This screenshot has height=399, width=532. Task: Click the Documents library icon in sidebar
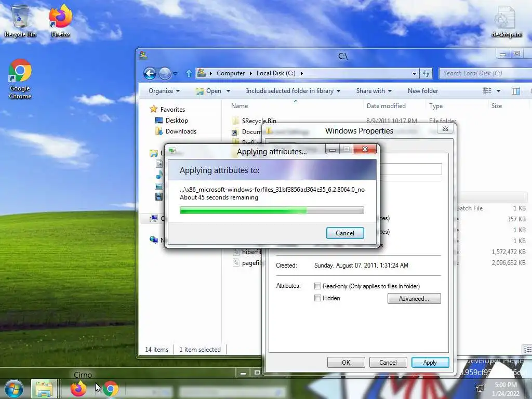(x=159, y=164)
